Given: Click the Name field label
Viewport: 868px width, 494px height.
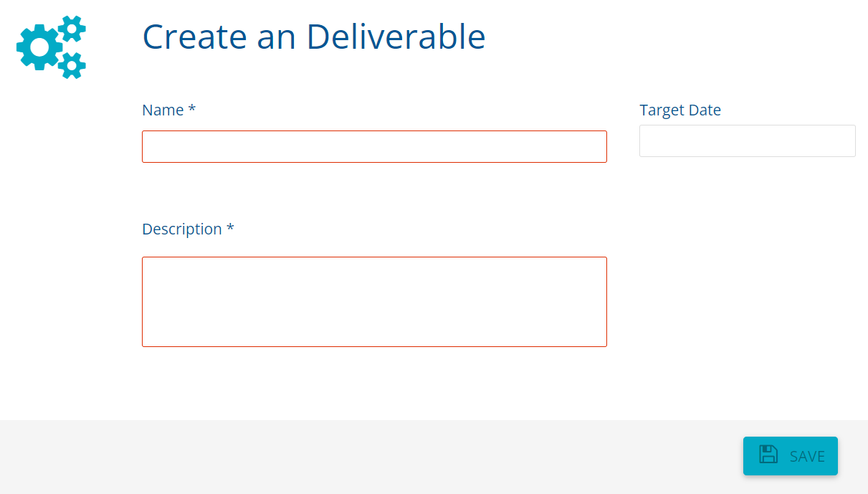Looking at the screenshot, I should [163, 110].
